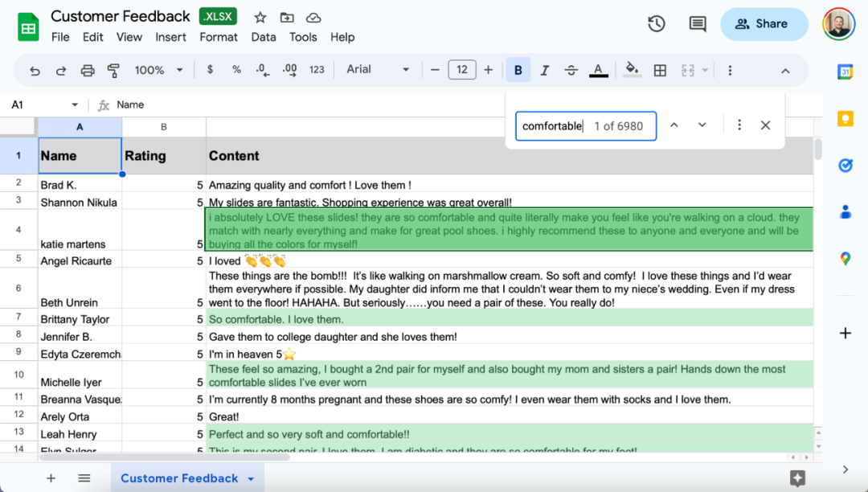Check the cloud document status icon

pyautogui.click(x=313, y=18)
